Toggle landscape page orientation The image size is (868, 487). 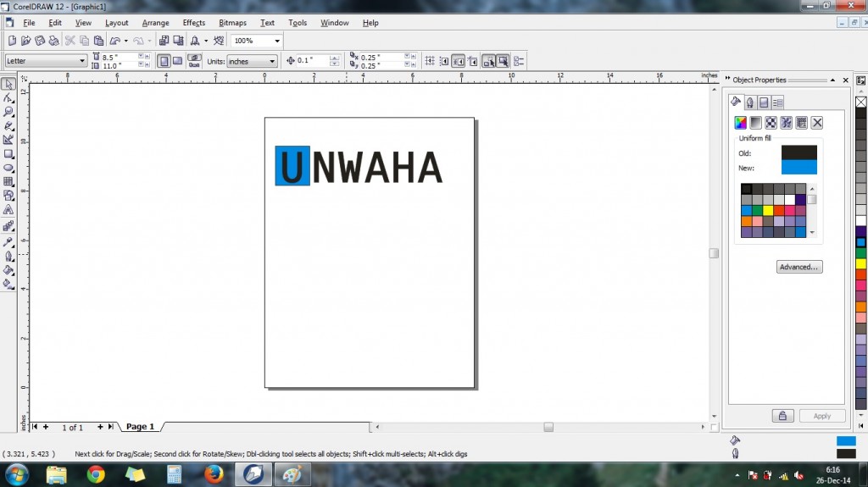[x=178, y=61]
